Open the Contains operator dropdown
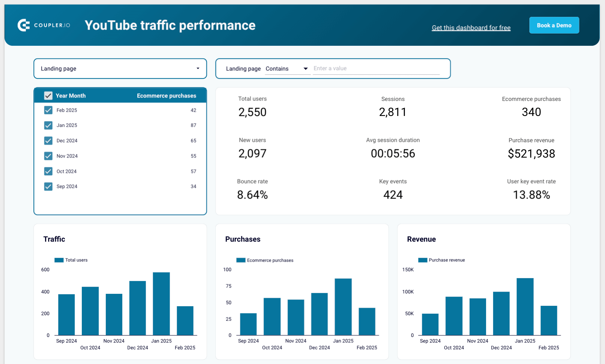The image size is (605, 364). click(287, 69)
